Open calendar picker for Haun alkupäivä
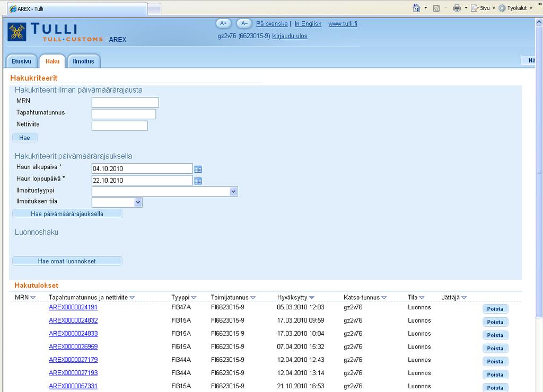 pyautogui.click(x=198, y=169)
